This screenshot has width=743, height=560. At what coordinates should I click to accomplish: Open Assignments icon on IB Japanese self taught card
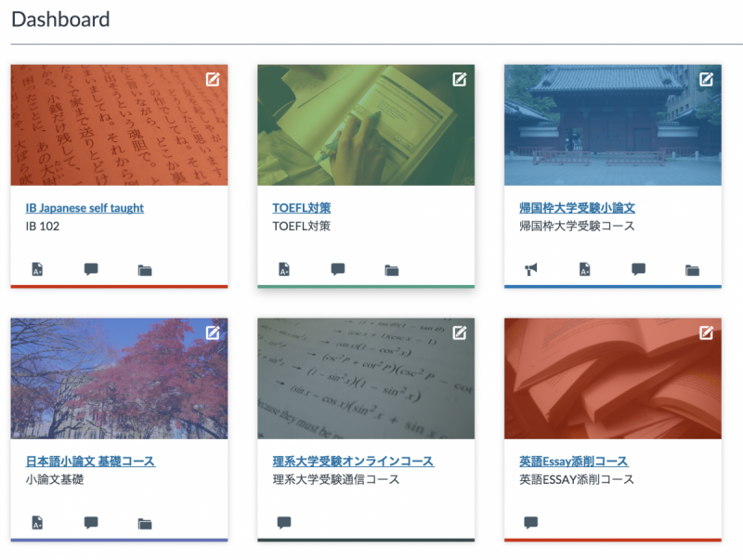tap(37, 270)
